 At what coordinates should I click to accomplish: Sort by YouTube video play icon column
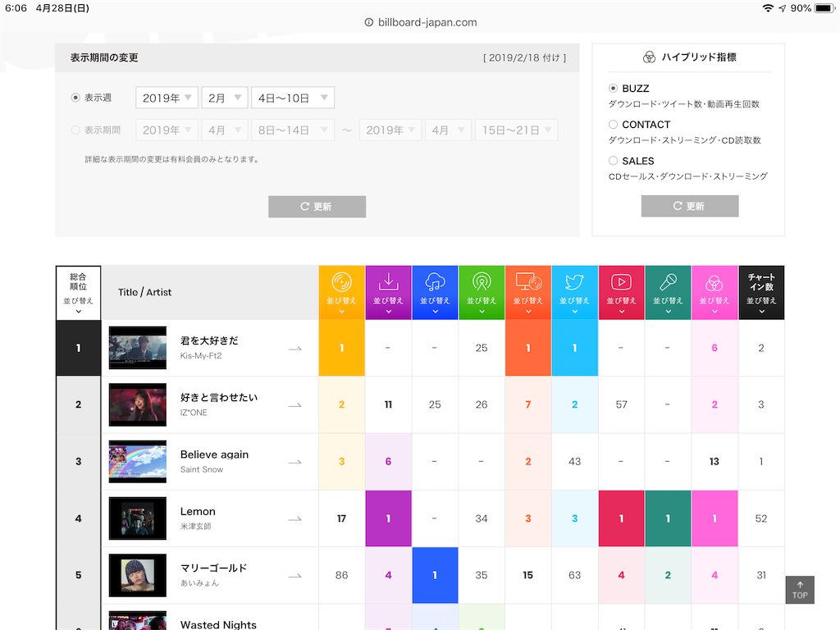622,293
